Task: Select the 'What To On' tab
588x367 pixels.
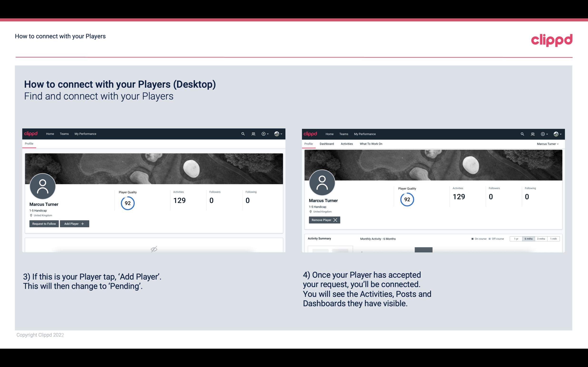Action: [x=371, y=144]
